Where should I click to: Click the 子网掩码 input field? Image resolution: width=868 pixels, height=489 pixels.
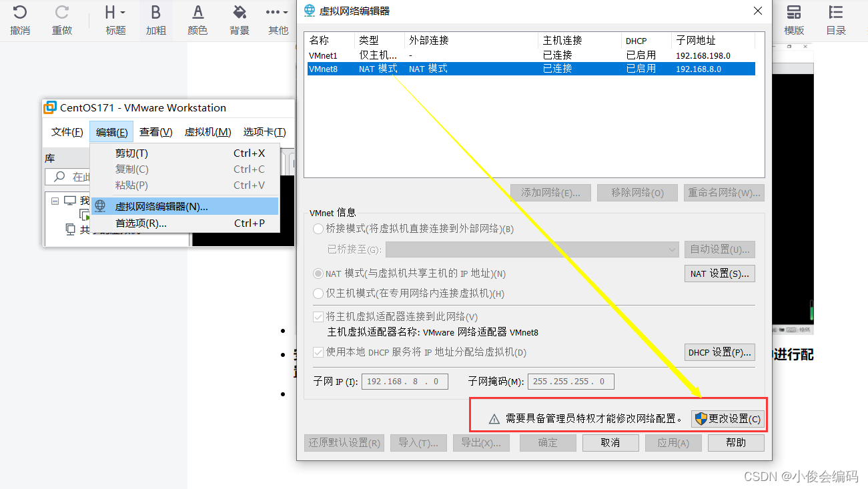point(570,382)
